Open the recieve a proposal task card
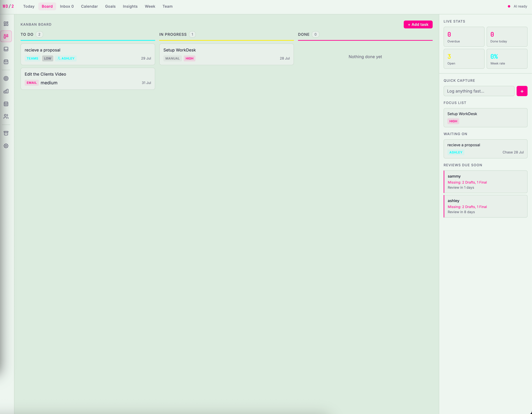Image resolution: width=532 pixels, height=414 pixels. (88, 54)
